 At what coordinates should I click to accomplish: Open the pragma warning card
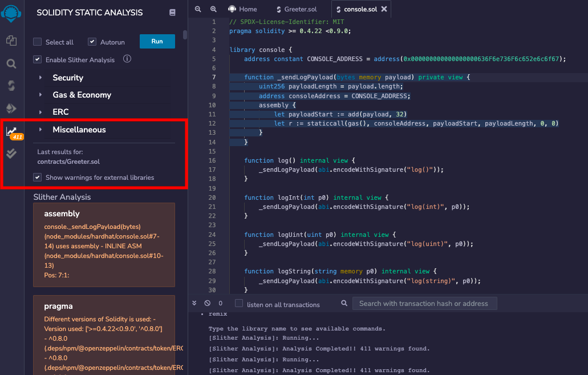(x=104, y=335)
